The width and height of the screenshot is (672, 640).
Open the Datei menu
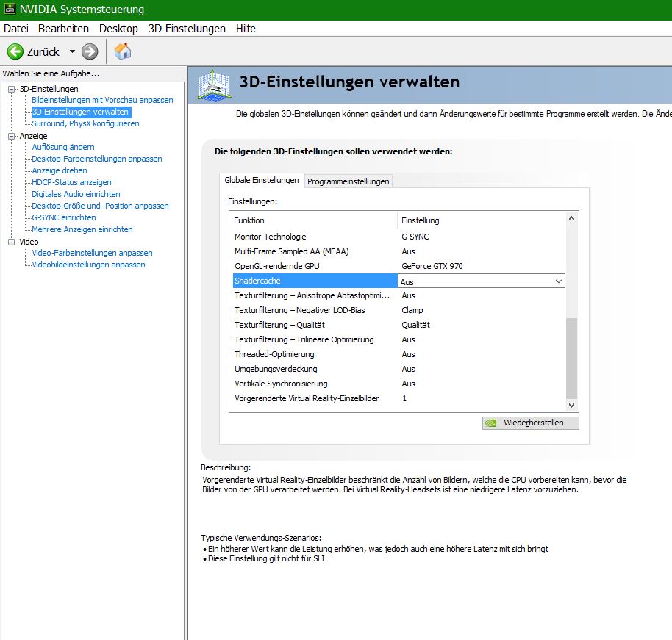16,28
